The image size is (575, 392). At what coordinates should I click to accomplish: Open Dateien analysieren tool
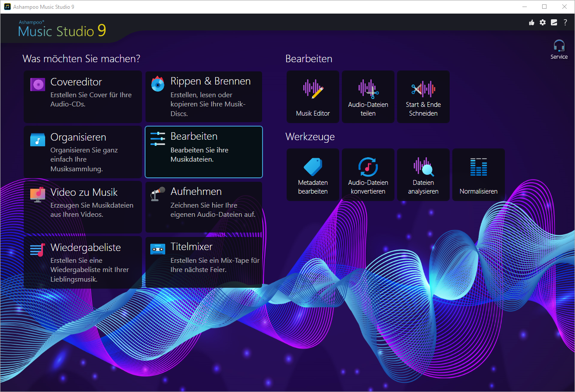point(423,175)
